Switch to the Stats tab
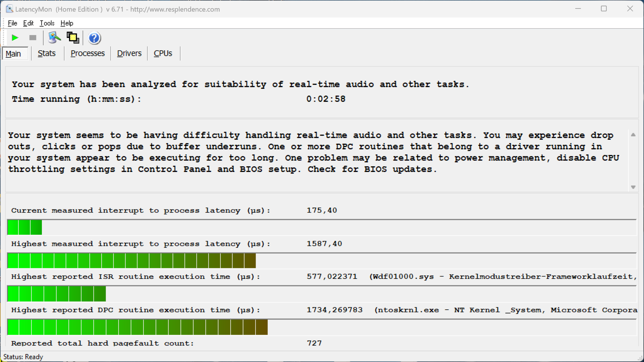 (47, 53)
